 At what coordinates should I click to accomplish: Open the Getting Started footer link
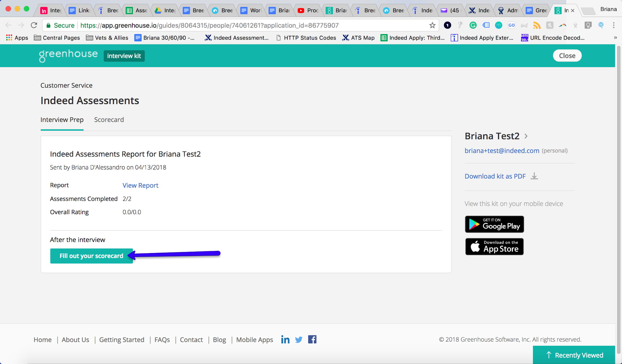[x=122, y=339]
